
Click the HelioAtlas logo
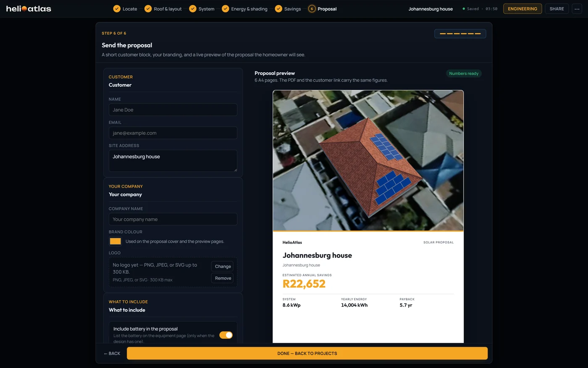tap(29, 8)
